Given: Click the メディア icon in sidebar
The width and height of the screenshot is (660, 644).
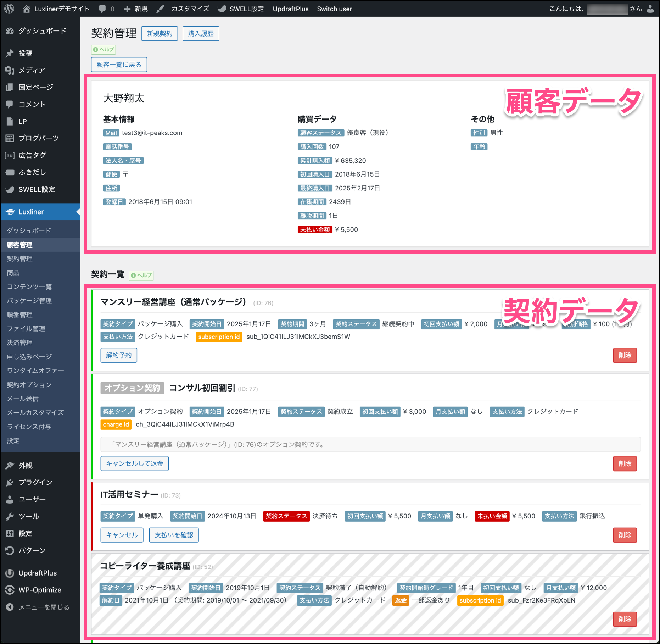Looking at the screenshot, I should coord(10,70).
